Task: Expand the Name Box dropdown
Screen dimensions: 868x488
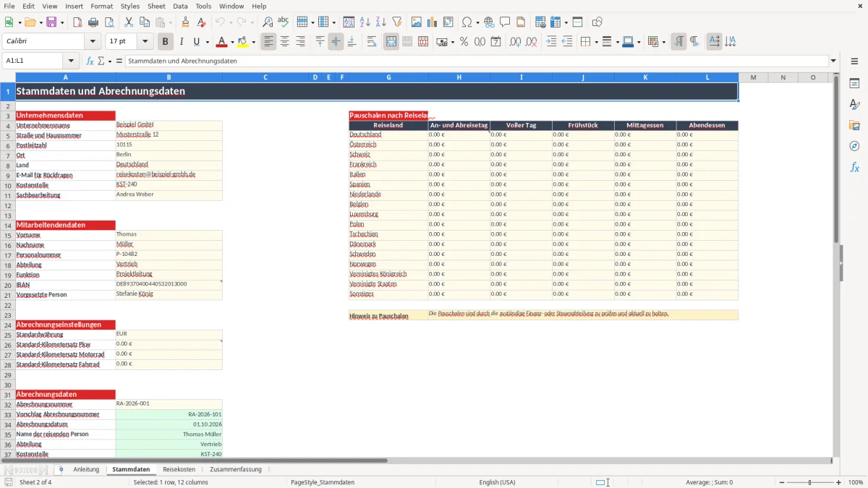Action: pos(71,61)
